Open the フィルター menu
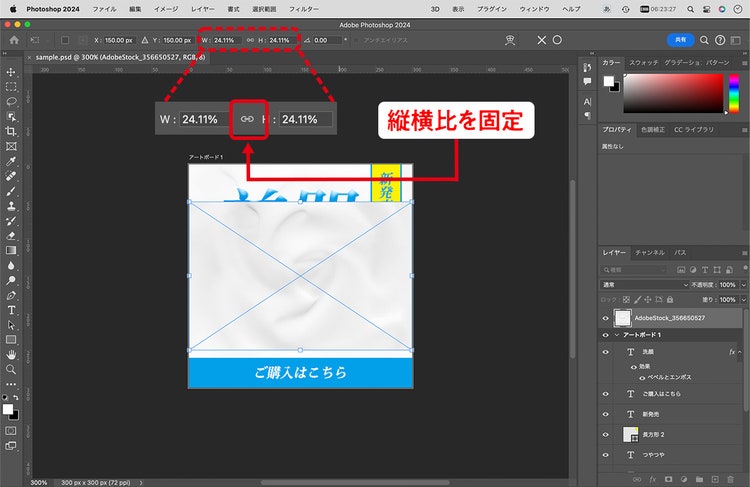 [x=304, y=9]
